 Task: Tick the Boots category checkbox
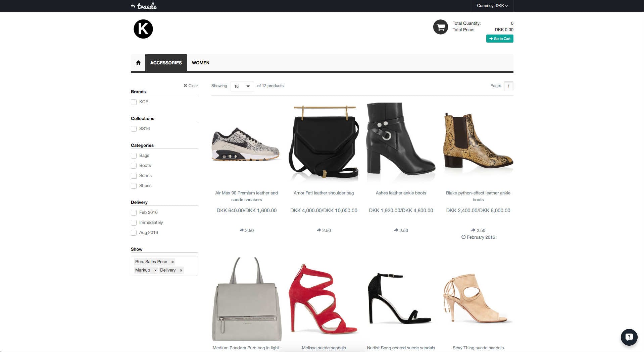(134, 166)
